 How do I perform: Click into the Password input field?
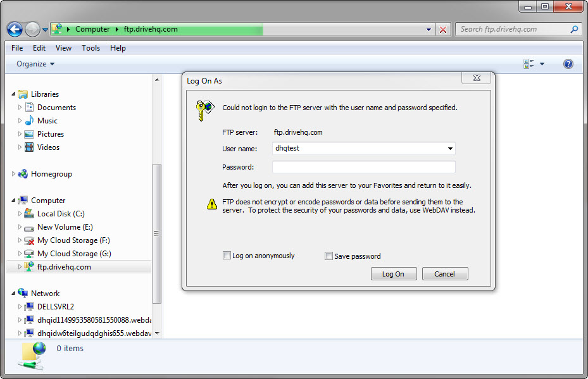click(x=363, y=167)
